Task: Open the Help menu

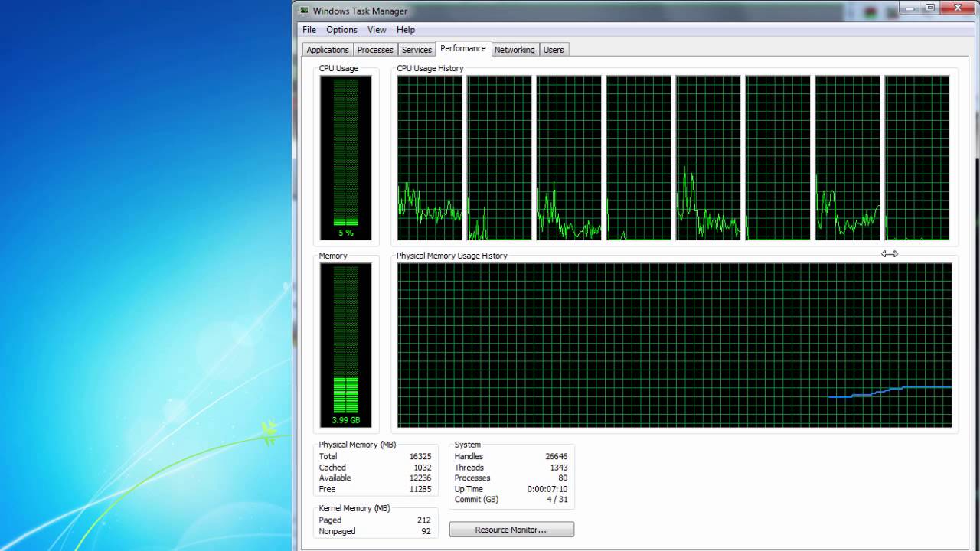Action: tap(405, 29)
